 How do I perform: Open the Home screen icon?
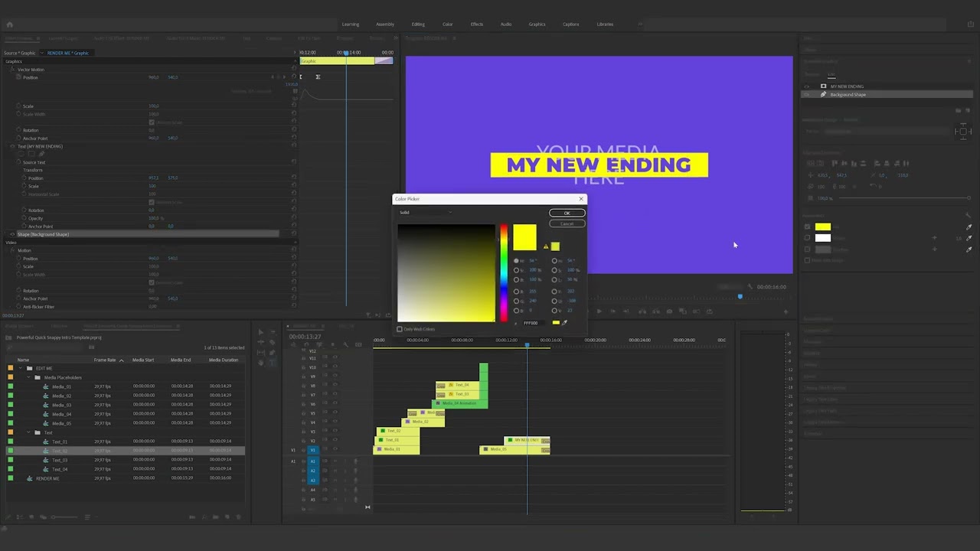pyautogui.click(x=9, y=24)
